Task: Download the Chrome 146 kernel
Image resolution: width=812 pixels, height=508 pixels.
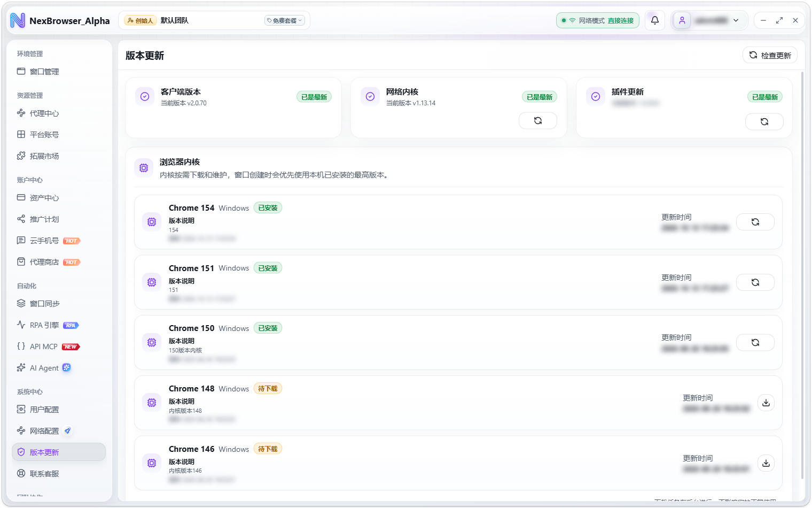Action: [x=766, y=463]
